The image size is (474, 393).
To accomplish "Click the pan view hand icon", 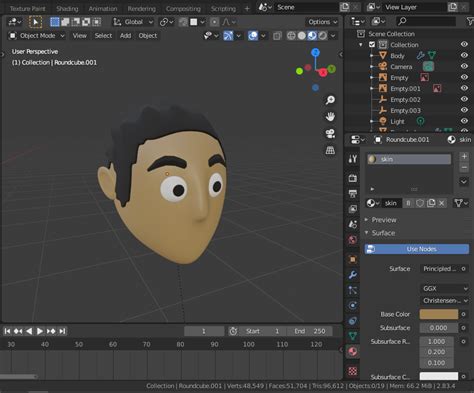I will click(330, 117).
